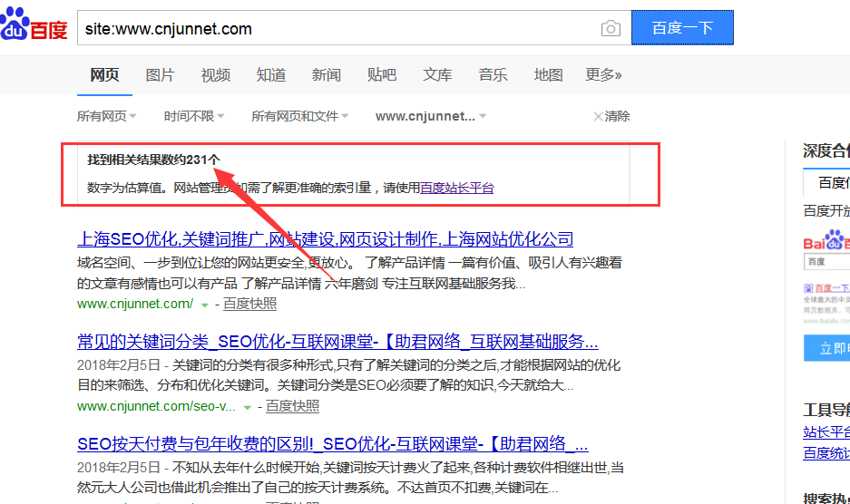Open the 地图 map tab

[548, 75]
